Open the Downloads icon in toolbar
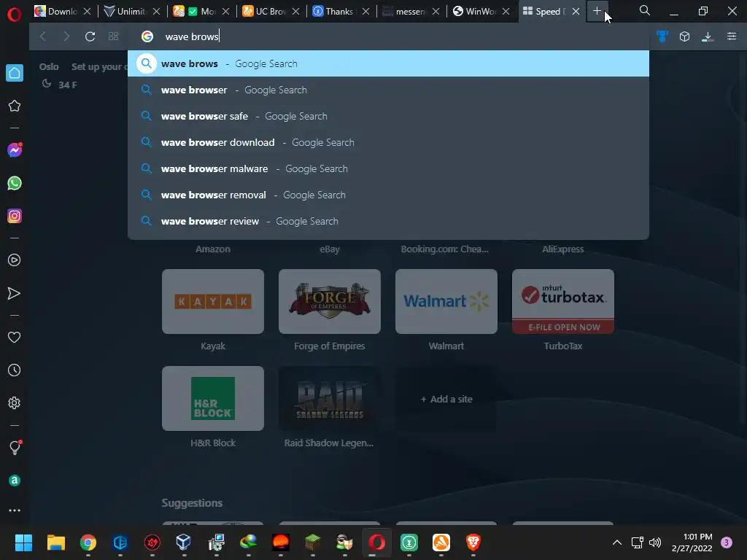747x560 pixels. tap(708, 36)
